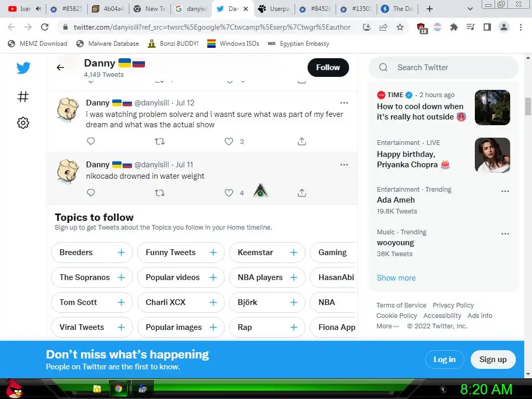
Task: Open the Explore hashtag icon
Action: tap(23, 97)
